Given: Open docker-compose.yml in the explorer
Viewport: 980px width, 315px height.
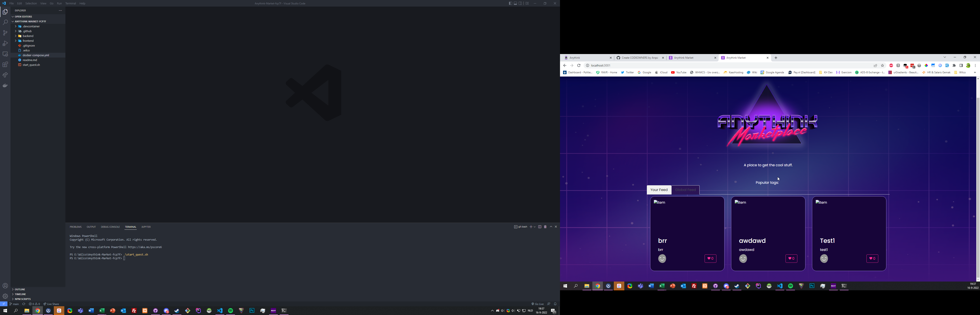Looking at the screenshot, I should [x=36, y=55].
